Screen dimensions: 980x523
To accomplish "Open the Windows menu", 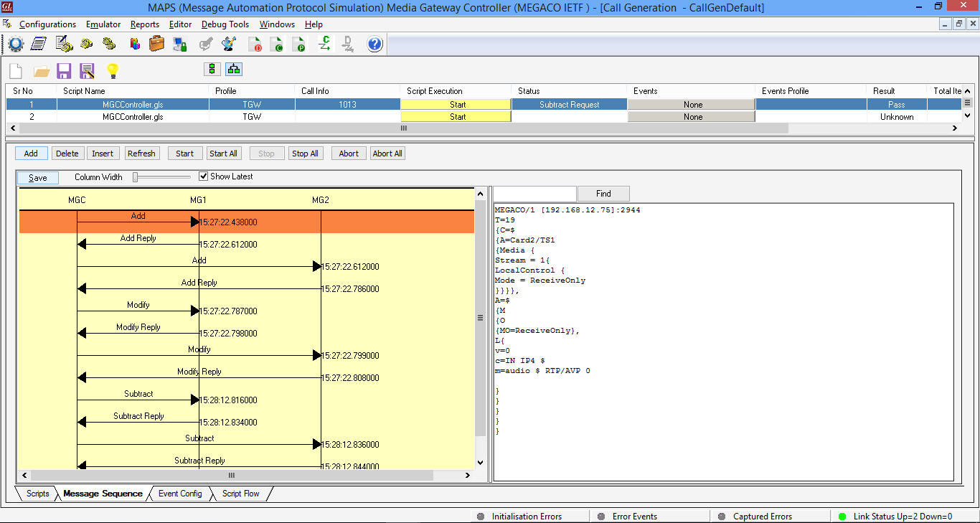I will pyautogui.click(x=277, y=24).
